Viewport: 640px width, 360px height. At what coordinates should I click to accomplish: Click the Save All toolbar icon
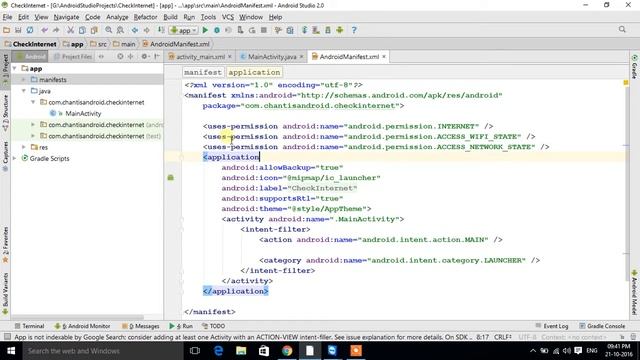click(18, 30)
